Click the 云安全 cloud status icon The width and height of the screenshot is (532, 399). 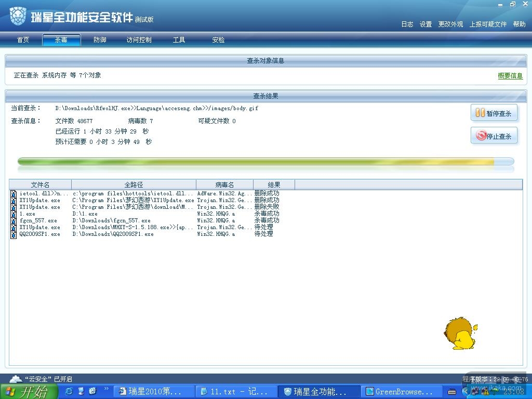point(15,379)
